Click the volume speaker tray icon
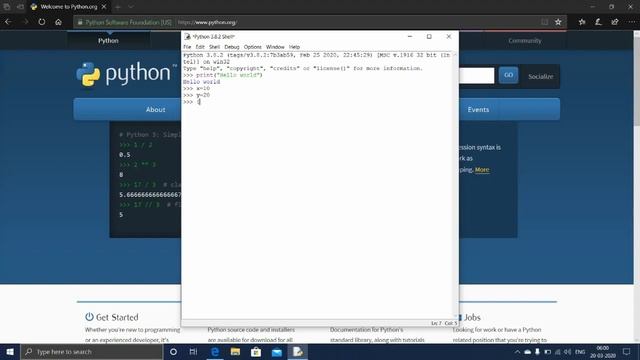 (x=567, y=352)
